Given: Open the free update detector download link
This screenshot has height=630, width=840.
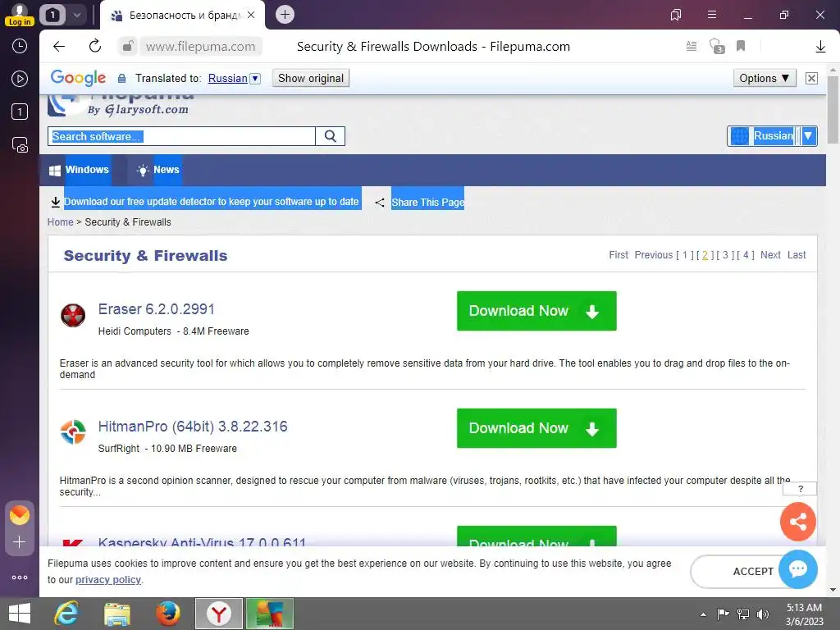Looking at the screenshot, I should point(211,202).
